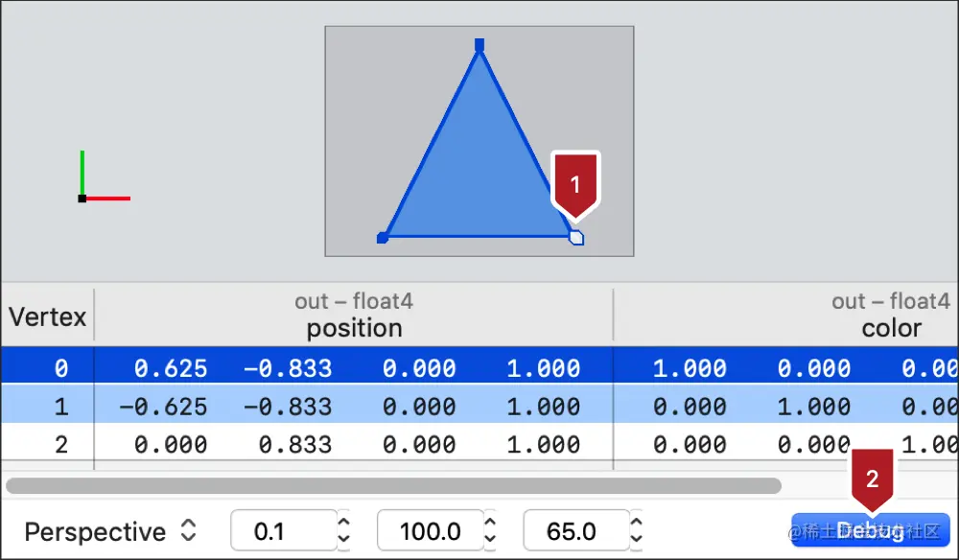Screen dimensions: 959x560
Task: Click the -0.833 value in row 1
Action: [x=288, y=406]
